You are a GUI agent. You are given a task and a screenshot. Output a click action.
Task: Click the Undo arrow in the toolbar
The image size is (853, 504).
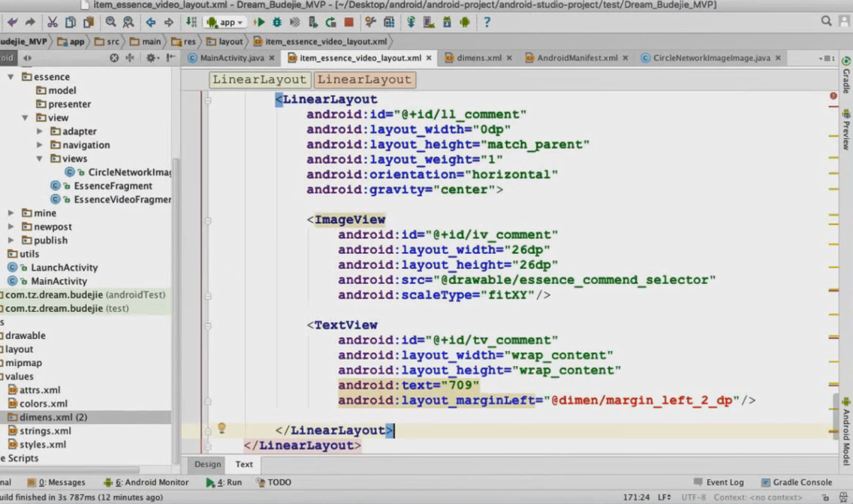[12, 23]
